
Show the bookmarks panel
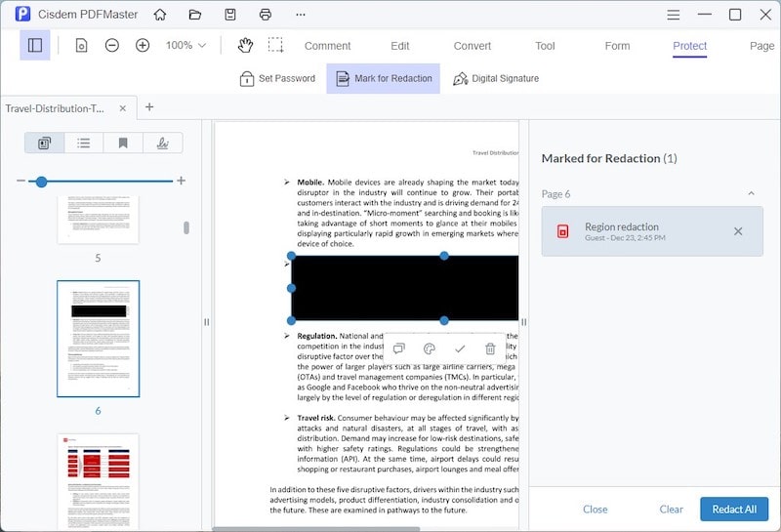(123, 143)
